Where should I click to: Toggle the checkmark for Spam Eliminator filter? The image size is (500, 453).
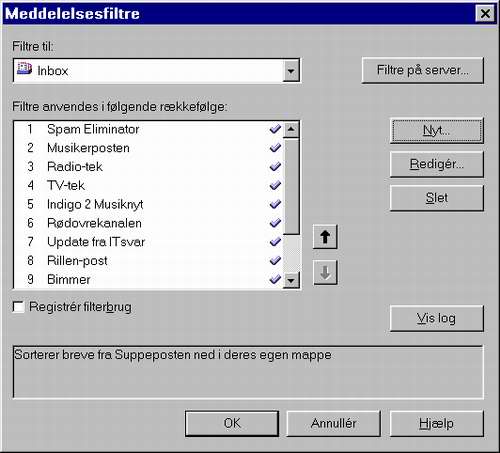coord(275,129)
